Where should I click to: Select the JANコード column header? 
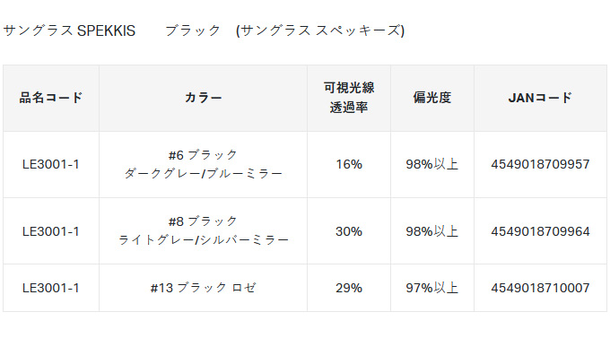pyautogui.click(x=540, y=98)
